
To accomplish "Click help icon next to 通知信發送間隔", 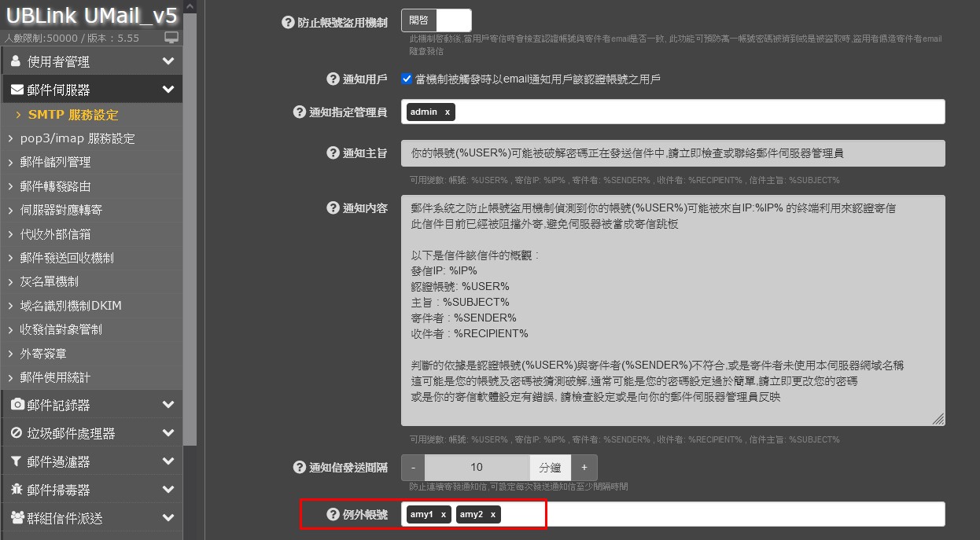I will point(299,468).
